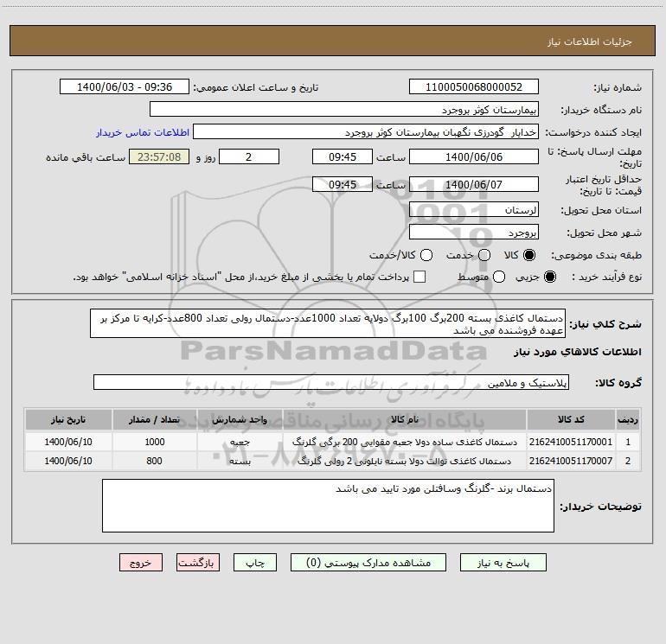
Task: Click the شماره نیاز field 1100050068000052
Action: [474, 87]
